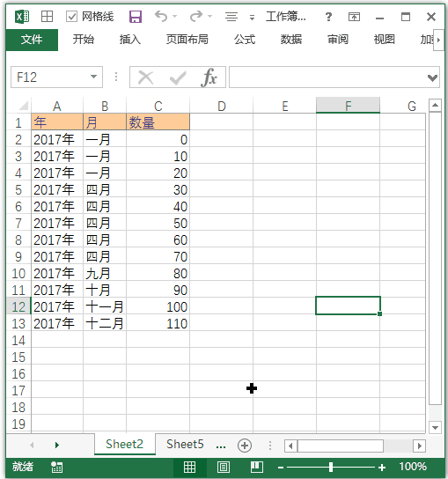Switch to the Sheet5 tab
448x479 pixels.
[185, 444]
